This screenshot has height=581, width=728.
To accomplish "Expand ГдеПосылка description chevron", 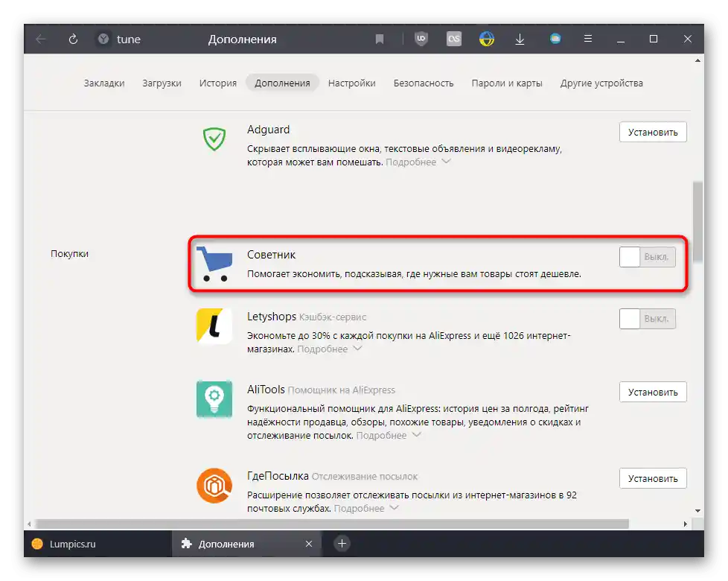I will coord(395,507).
